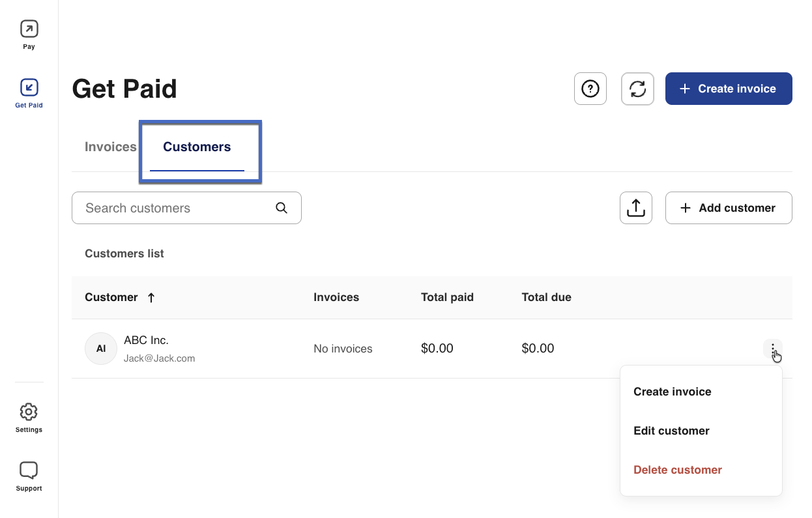Choose Create invoice from context menu

[x=672, y=392]
